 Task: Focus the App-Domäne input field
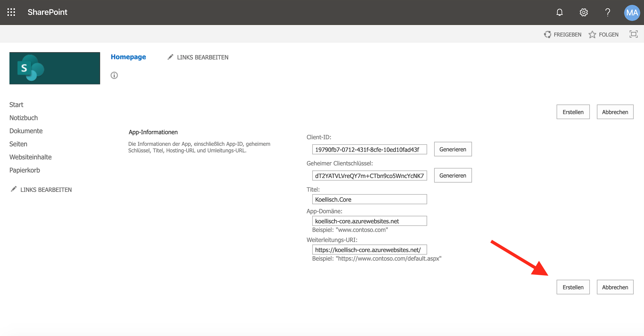pos(370,221)
